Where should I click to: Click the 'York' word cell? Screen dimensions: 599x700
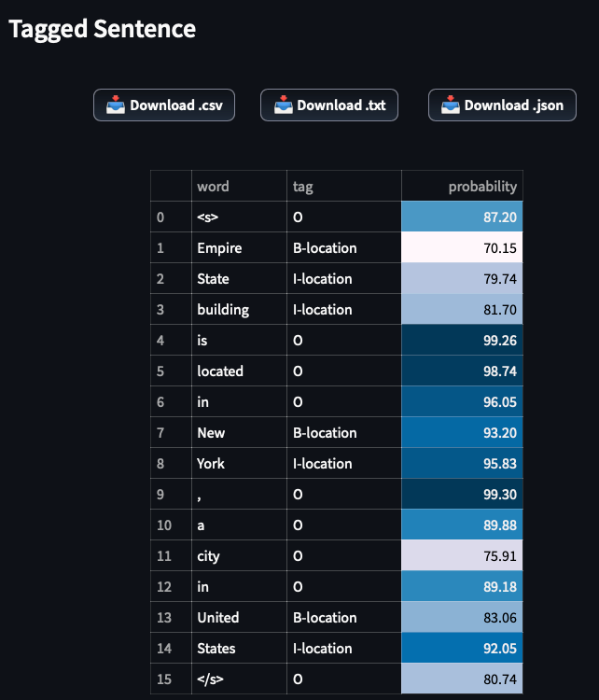click(x=239, y=464)
